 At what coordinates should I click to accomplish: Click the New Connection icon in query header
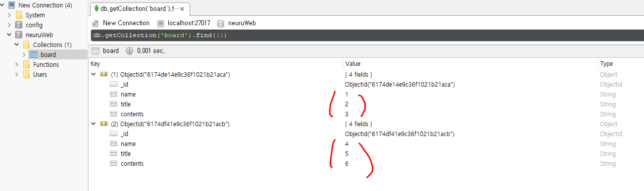[x=96, y=23]
